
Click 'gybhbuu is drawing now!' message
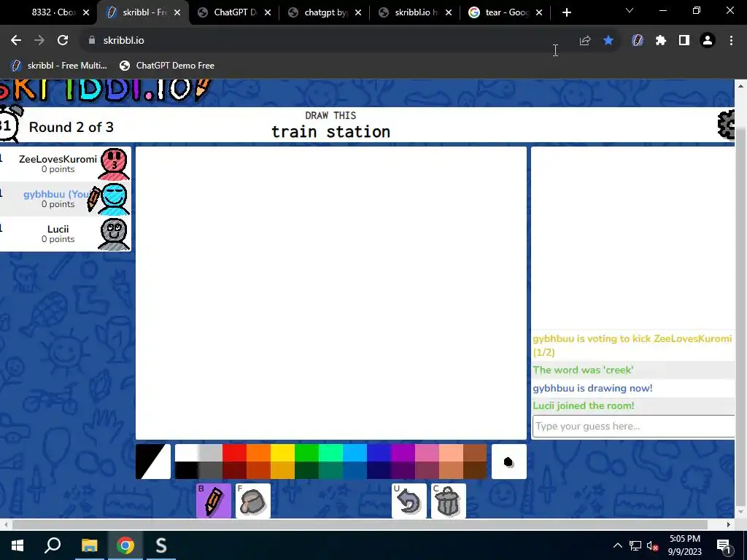tap(592, 388)
